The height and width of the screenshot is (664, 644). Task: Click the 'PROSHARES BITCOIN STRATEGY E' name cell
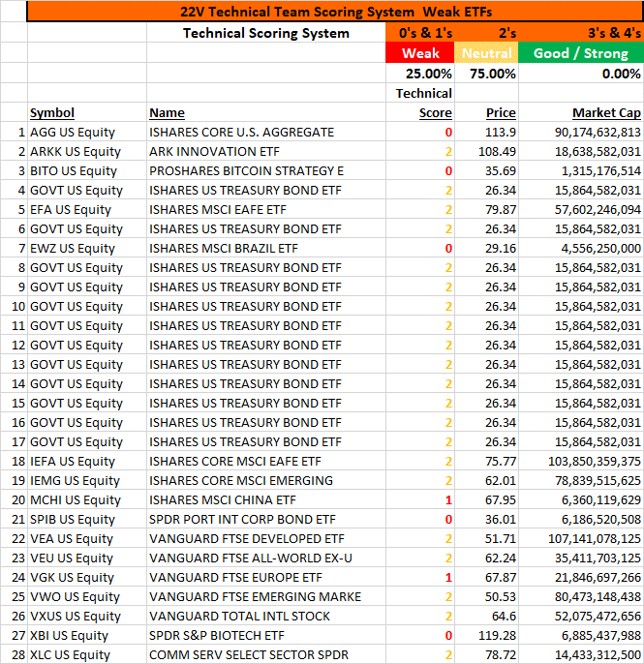coord(266,170)
